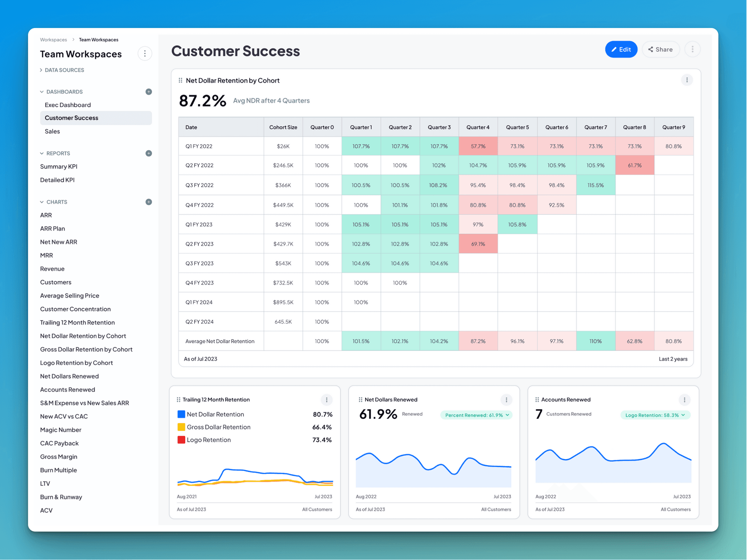Open the Detailed KPI report
747x560 pixels.
coord(57,180)
